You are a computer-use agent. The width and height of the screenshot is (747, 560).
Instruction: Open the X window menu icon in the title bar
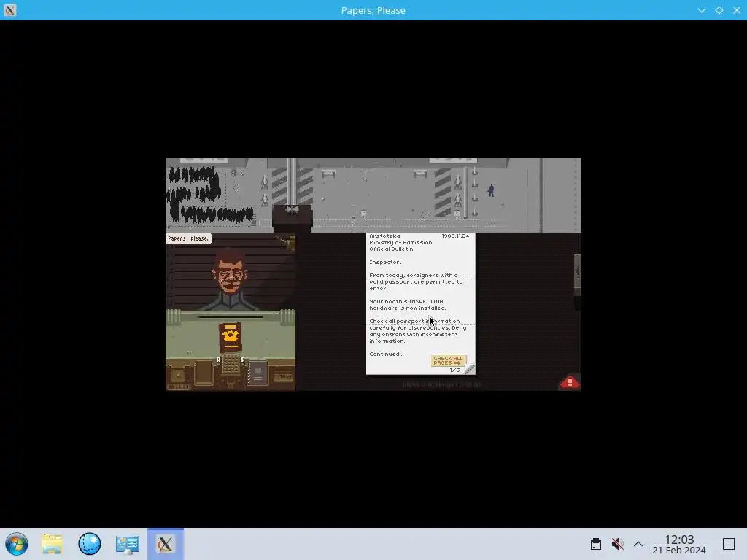tap(10, 10)
